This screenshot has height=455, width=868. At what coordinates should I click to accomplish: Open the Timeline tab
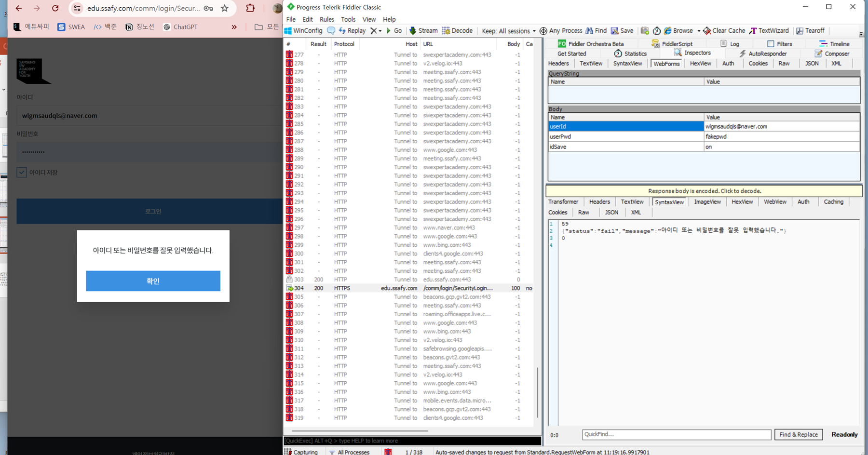coord(834,44)
